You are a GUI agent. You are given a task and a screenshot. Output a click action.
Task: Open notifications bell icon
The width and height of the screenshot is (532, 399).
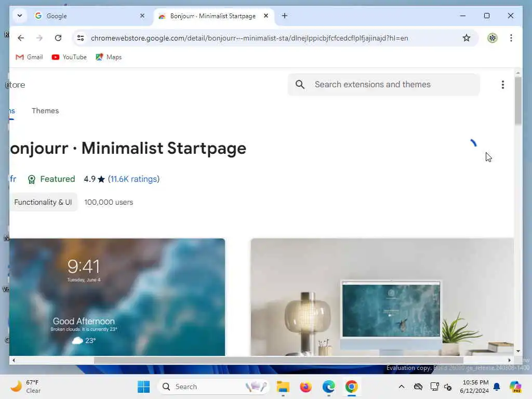(x=497, y=387)
